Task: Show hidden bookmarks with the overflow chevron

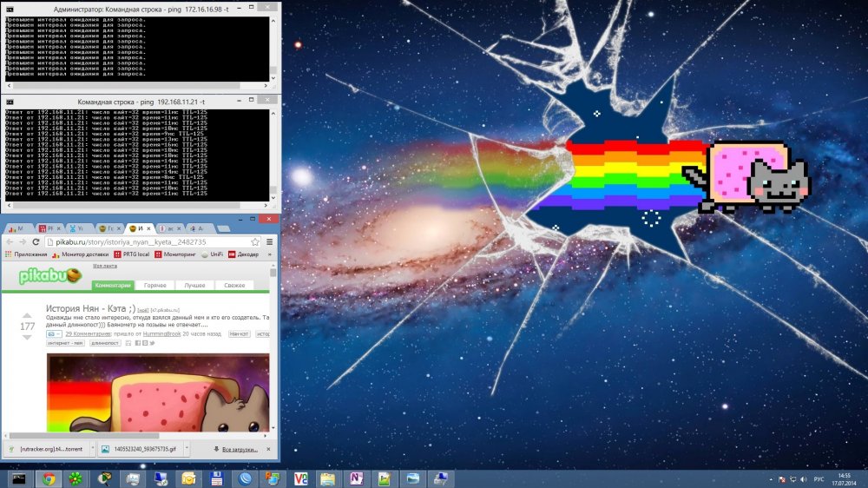Action: tap(270, 254)
